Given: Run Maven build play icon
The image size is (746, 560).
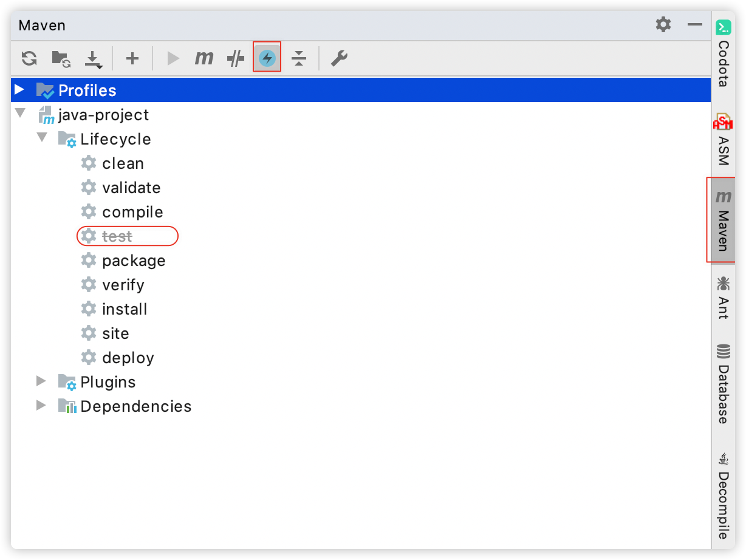Looking at the screenshot, I should 174,58.
